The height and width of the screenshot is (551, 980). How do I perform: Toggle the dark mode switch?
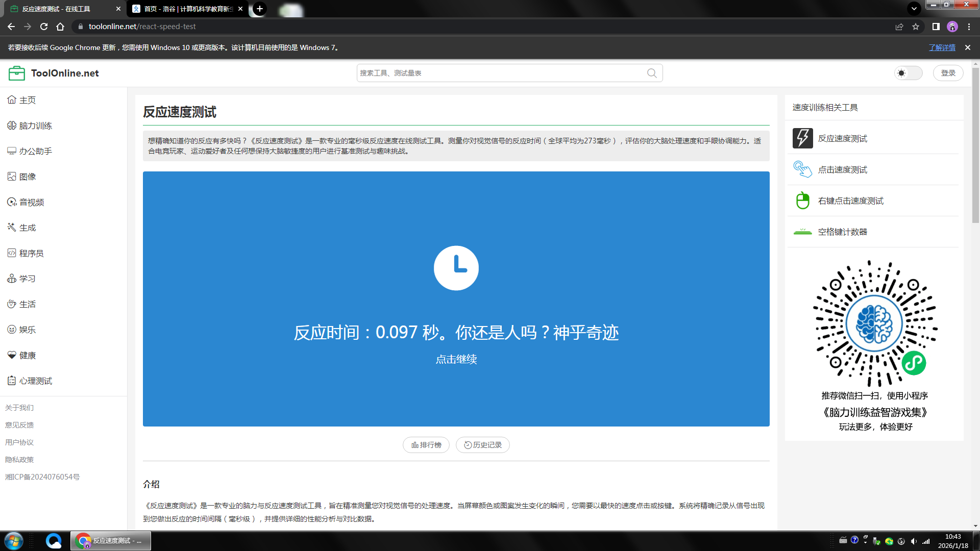(x=908, y=73)
